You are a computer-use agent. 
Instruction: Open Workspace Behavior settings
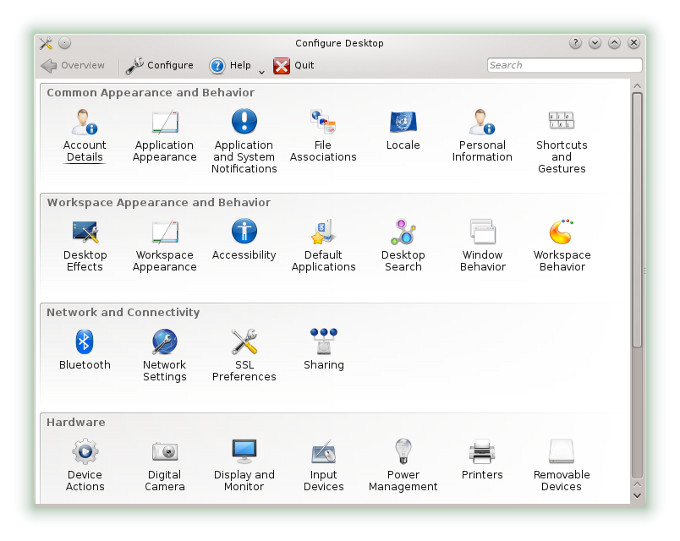[x=562, y=246]
